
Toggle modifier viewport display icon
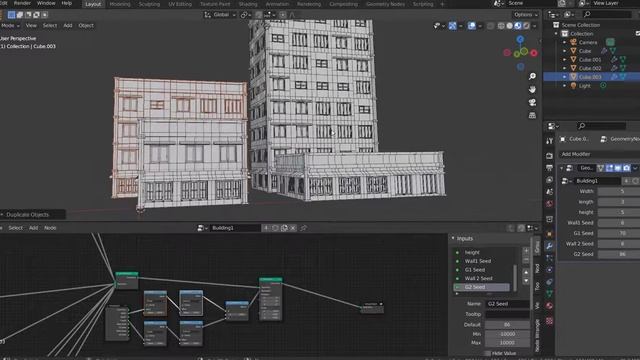point(618,168)
